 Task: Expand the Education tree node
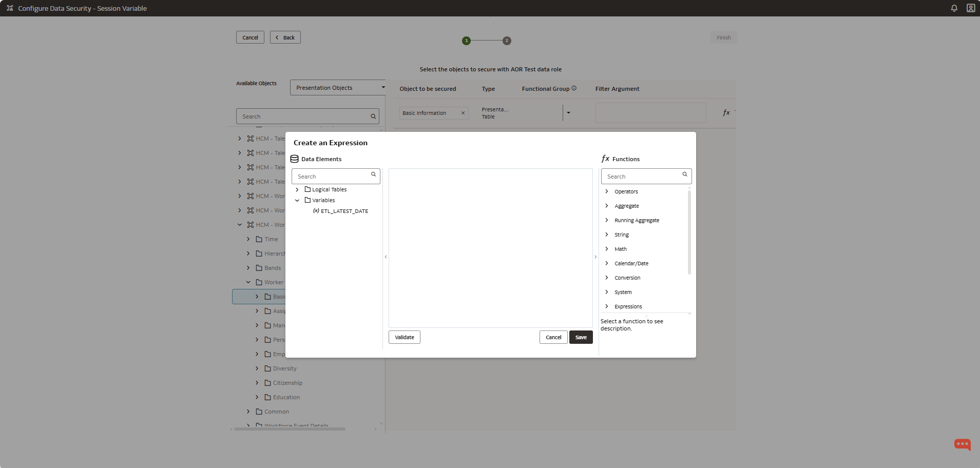pyautogui.click(x=257, y=397)
